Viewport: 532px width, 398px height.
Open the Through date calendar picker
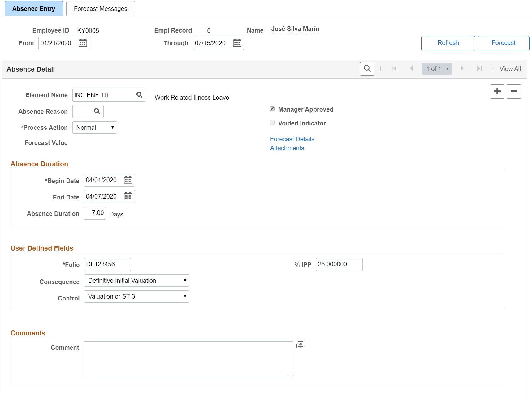click(x=237, y=43)
